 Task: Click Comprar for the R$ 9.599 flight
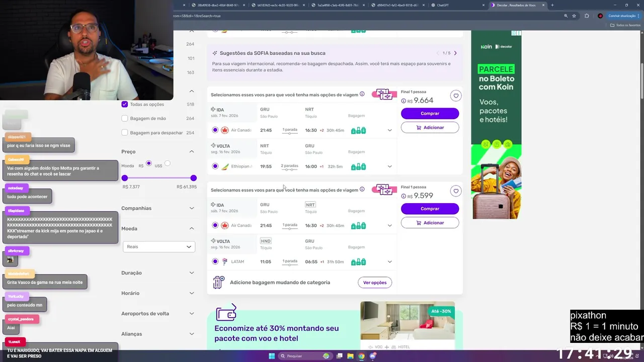430,209
